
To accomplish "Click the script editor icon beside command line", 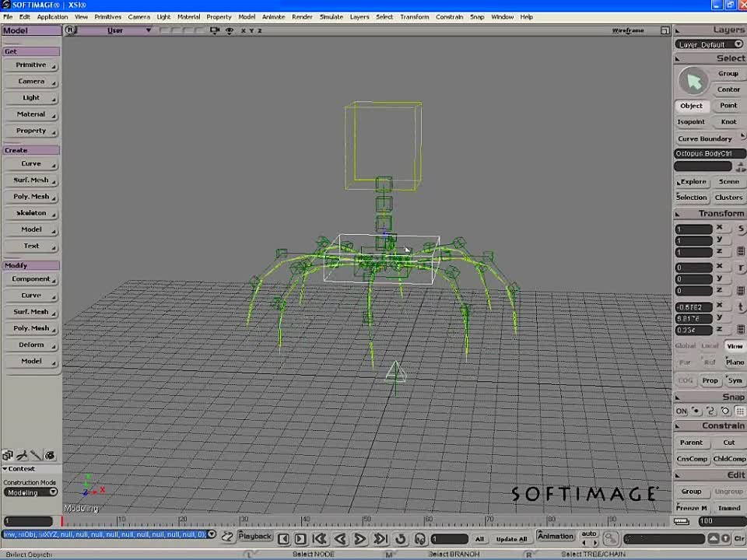I will pyautogui.click(x=227, y=537).
